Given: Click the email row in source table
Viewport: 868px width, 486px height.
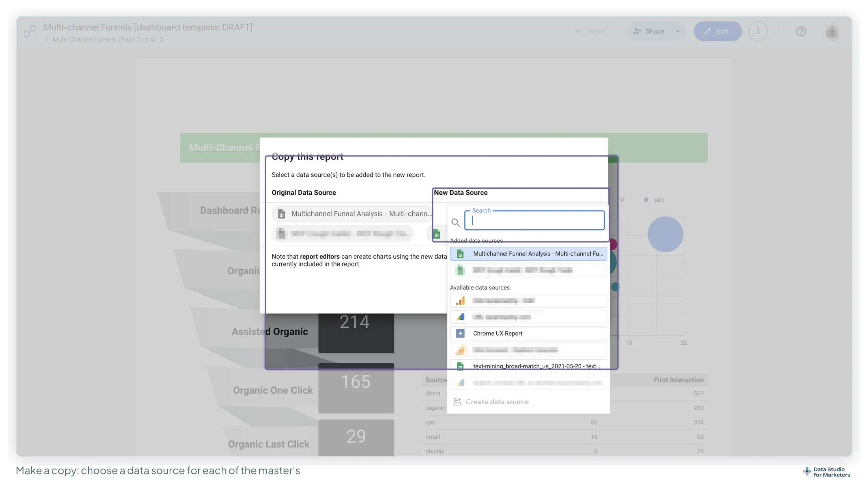Looking at the screenshot, I should (564, 437).
